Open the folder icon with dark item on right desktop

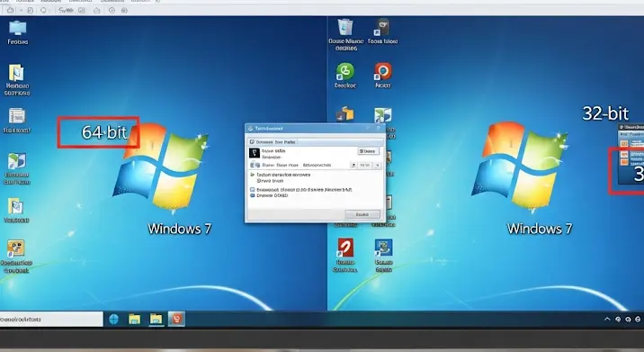click(x=345, y=114)
